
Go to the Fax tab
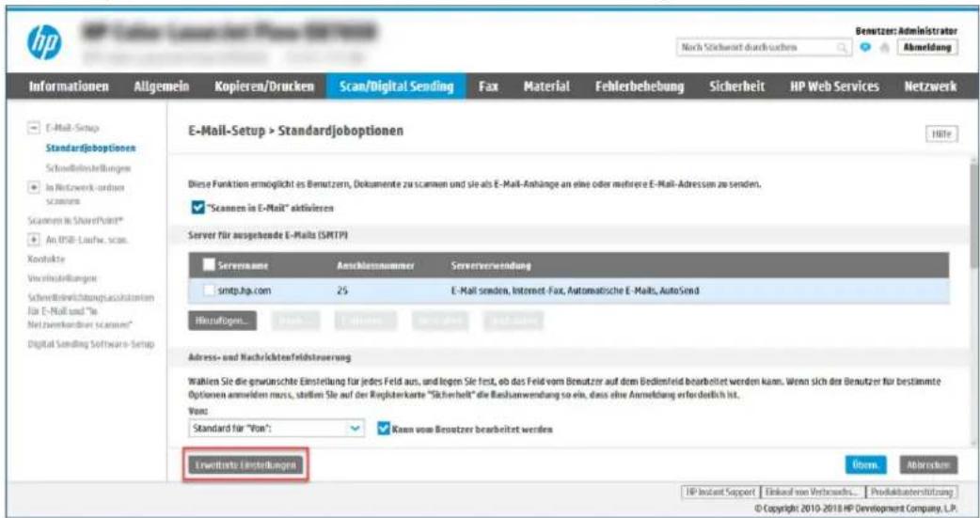487,86
